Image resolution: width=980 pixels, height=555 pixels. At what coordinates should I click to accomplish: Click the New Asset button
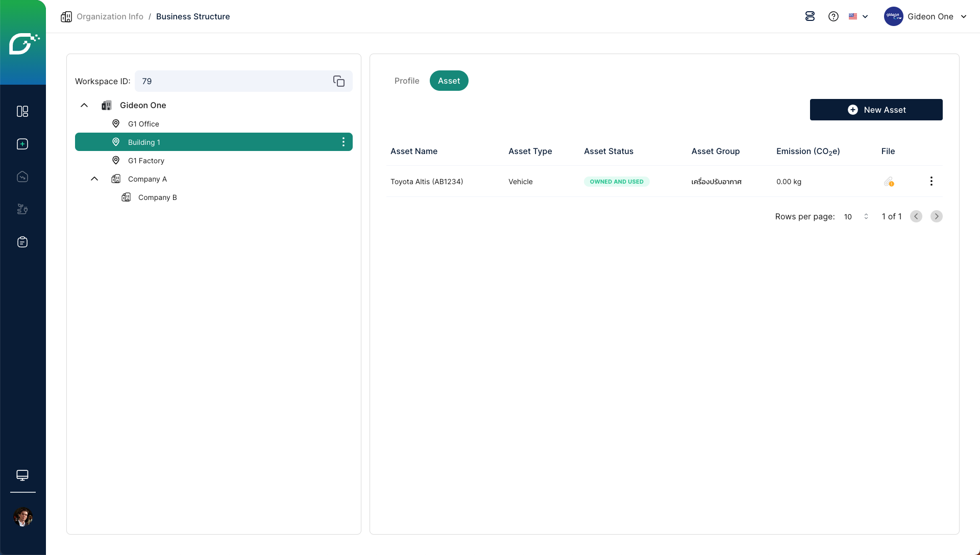coord(876,110)
